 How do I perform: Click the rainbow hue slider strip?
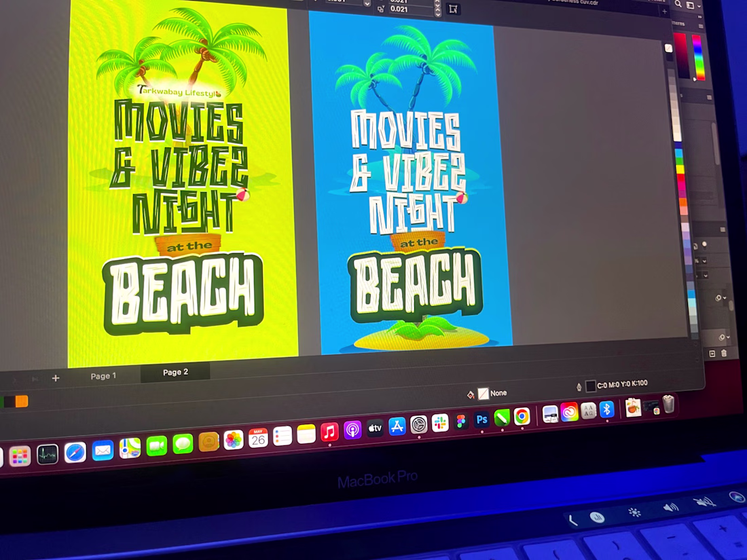pos(698,56)
